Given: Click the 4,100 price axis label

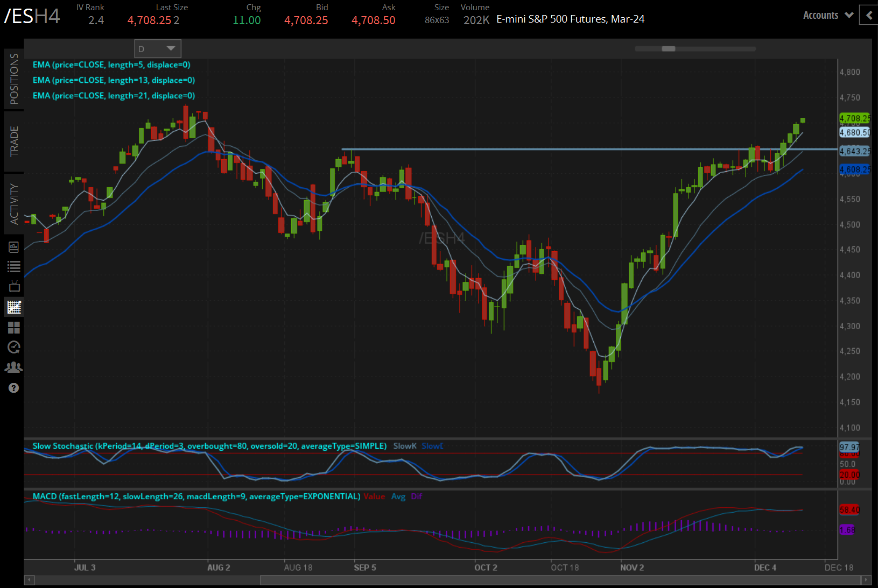Looking at the screenshot, I should pos(850,428).
